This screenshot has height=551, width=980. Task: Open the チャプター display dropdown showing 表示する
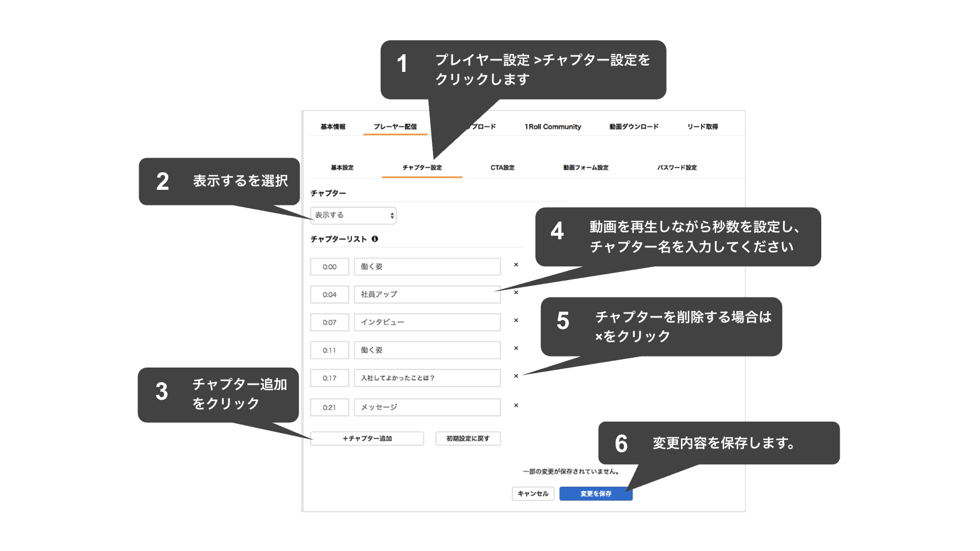353,215
